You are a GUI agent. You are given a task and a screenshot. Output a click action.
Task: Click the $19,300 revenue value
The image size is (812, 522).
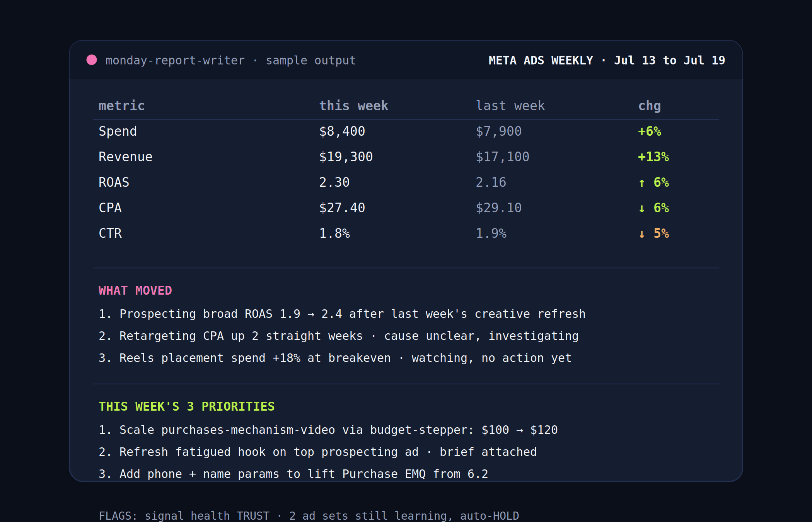[346, 157]
